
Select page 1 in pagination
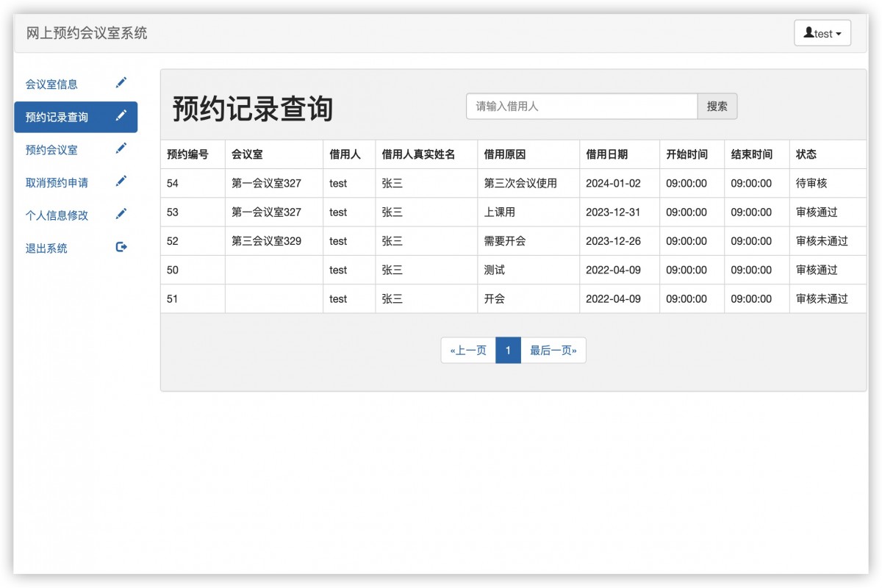[508, 350]
